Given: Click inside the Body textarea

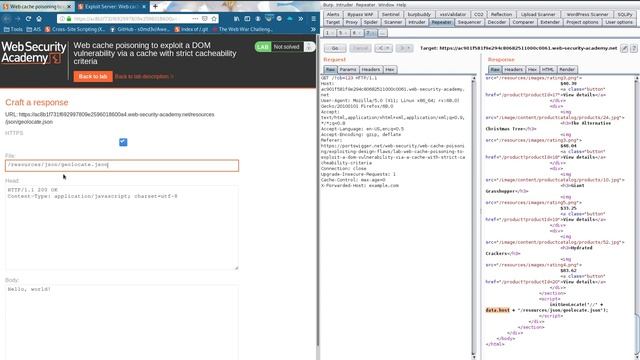Looking at the screenshot, I should click(122, 322).
